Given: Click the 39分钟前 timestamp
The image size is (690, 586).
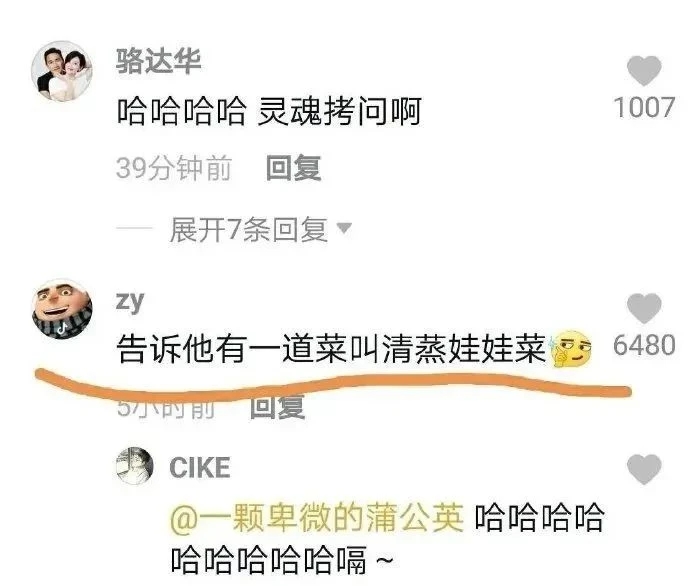Looking at the screenshot, I should pyautogui.click(x=174, y=168).
